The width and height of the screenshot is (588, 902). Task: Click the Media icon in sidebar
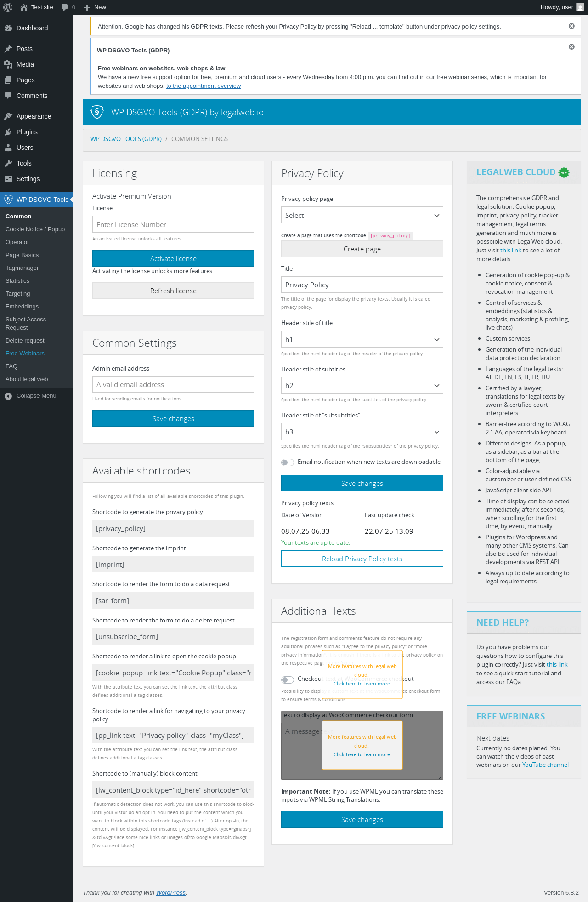click(8, 64)
